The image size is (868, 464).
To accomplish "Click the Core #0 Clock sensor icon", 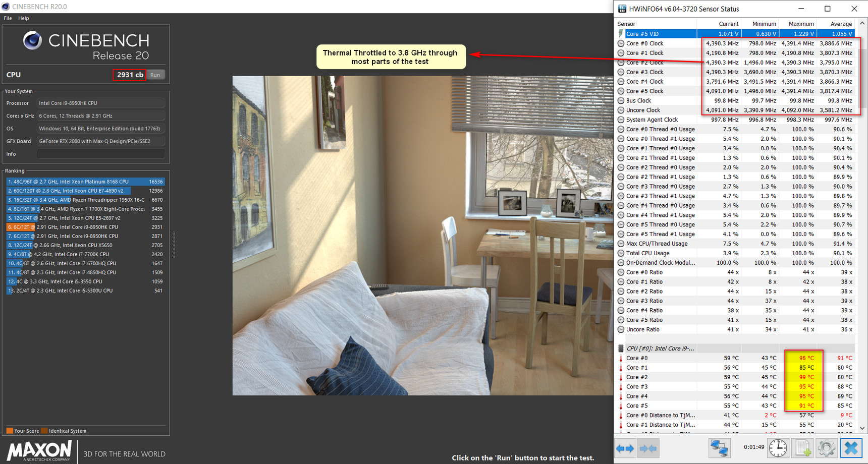I will click(x=621, y=43).
